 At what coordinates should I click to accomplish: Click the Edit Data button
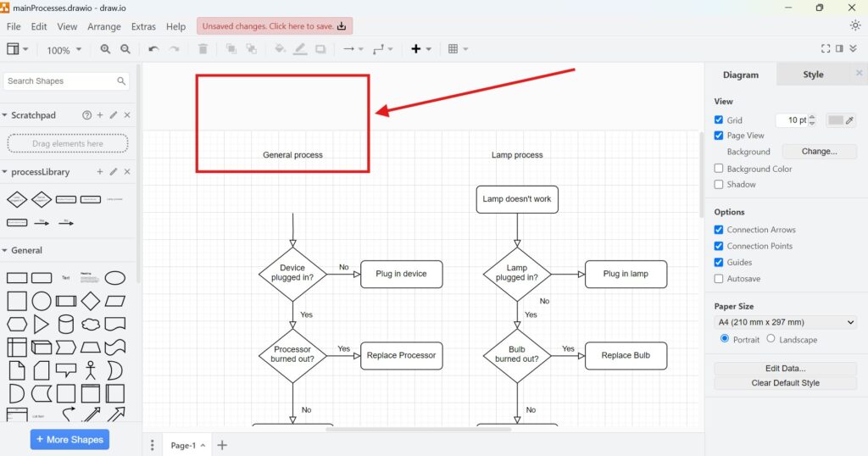pos(785,369)
